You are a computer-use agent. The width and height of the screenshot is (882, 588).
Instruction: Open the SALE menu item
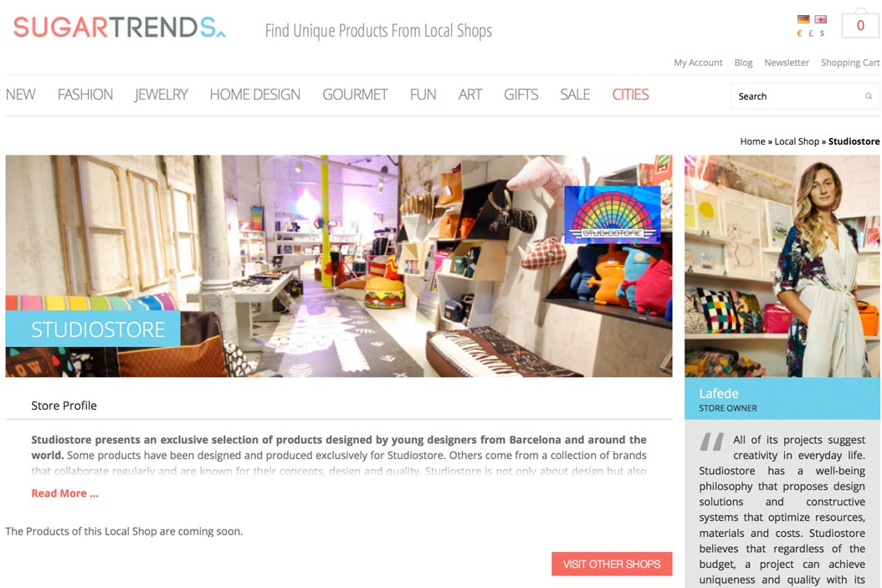(x=575, y=95)
